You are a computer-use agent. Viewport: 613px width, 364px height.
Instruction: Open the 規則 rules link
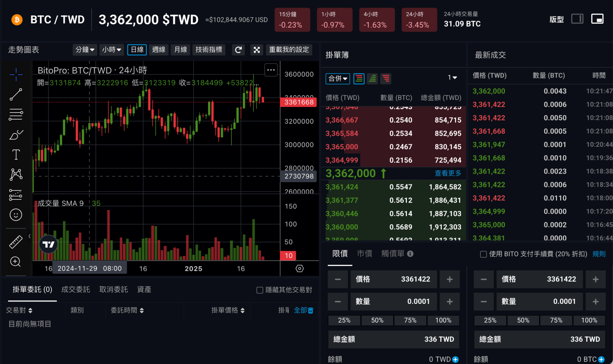point(599,254)
